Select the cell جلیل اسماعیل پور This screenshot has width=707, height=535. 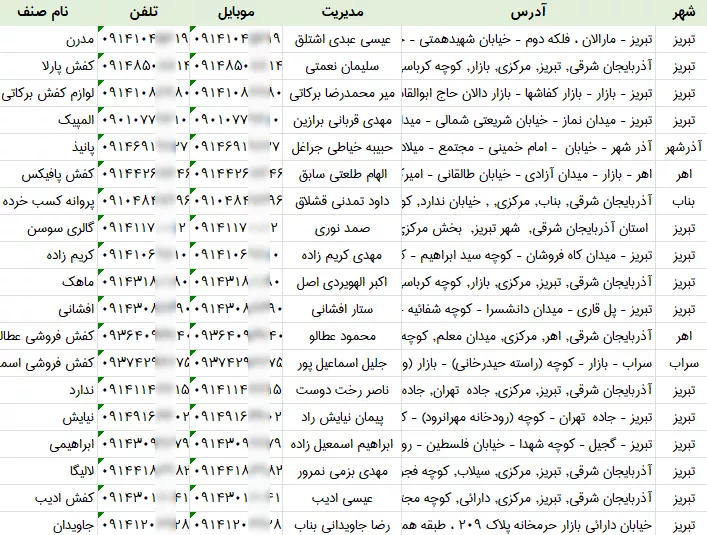click(342, 364)
